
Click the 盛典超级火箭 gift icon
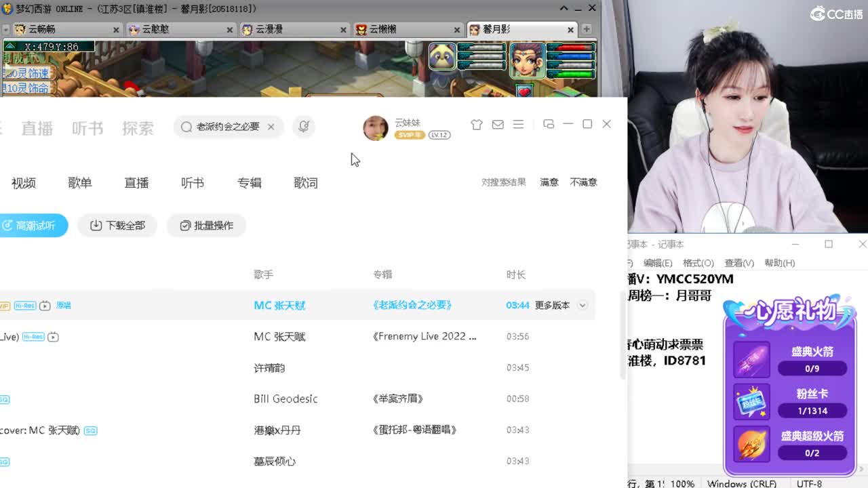[x=751, y=444]
